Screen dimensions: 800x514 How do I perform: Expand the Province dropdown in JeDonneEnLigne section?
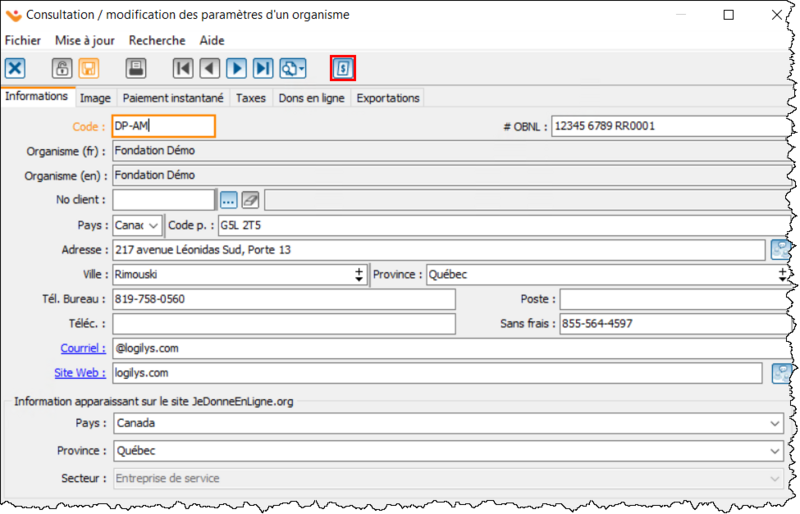(x=774, y=451)
